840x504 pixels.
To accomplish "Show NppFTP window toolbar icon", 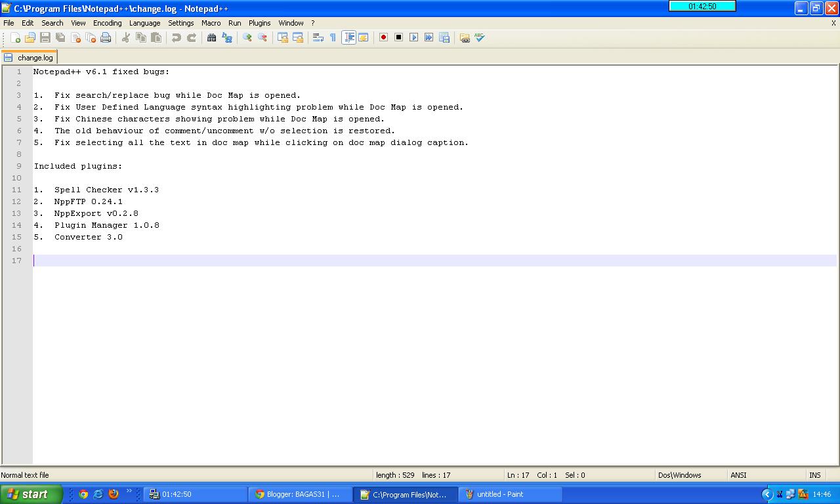I will click(x=465, y=37).
